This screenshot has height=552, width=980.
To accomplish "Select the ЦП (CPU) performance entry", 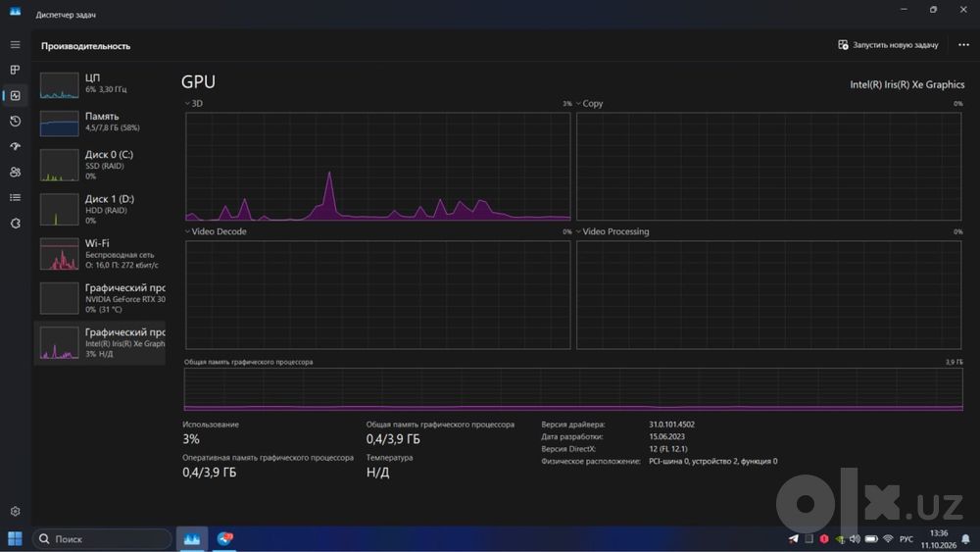I will [x=100, y=85].
